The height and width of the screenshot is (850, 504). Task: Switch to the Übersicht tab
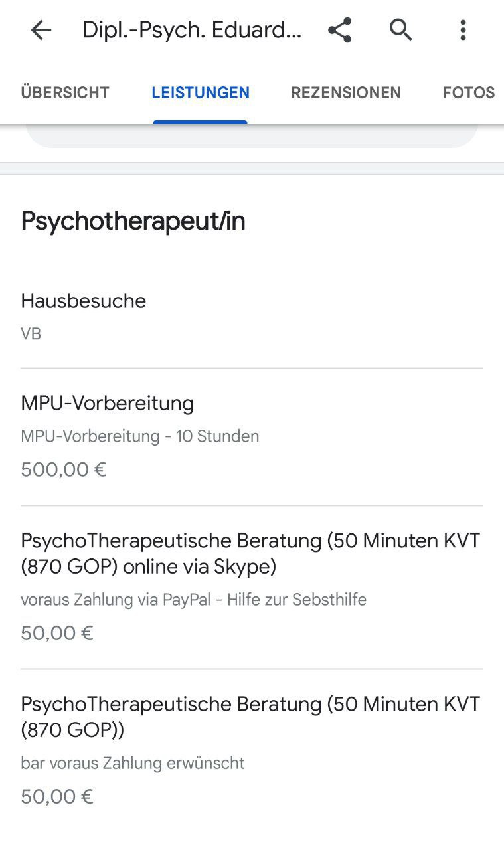click(x=65, y=92)
